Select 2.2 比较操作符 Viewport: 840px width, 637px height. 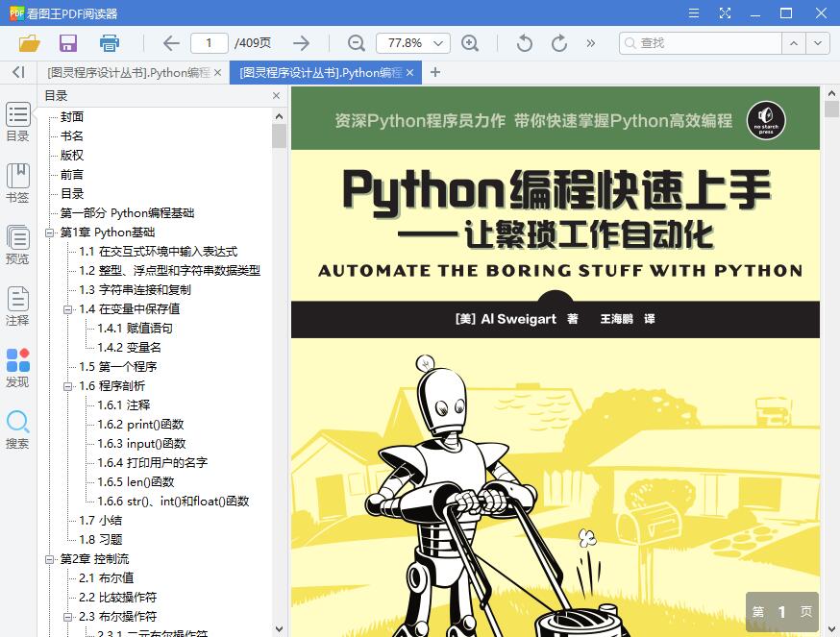point(118,598)
